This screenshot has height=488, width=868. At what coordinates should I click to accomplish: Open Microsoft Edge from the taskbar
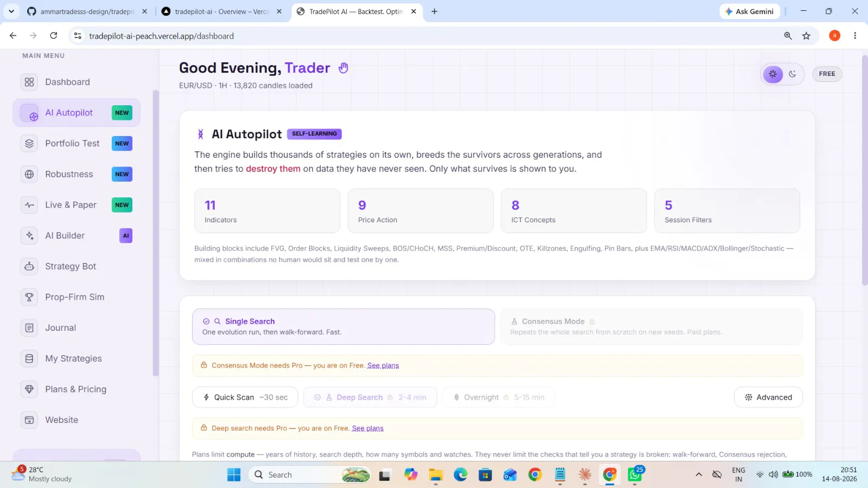(x=461, y=475)
